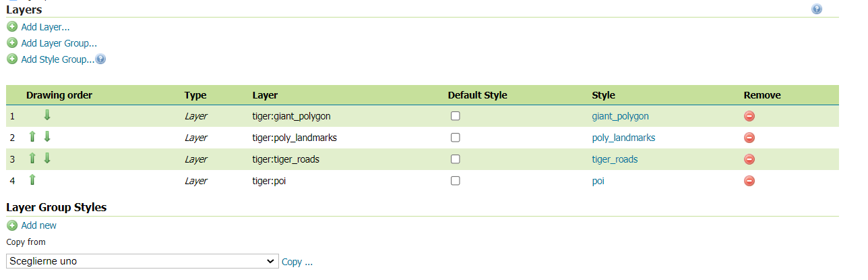Add new layer group style

(38, 225)
